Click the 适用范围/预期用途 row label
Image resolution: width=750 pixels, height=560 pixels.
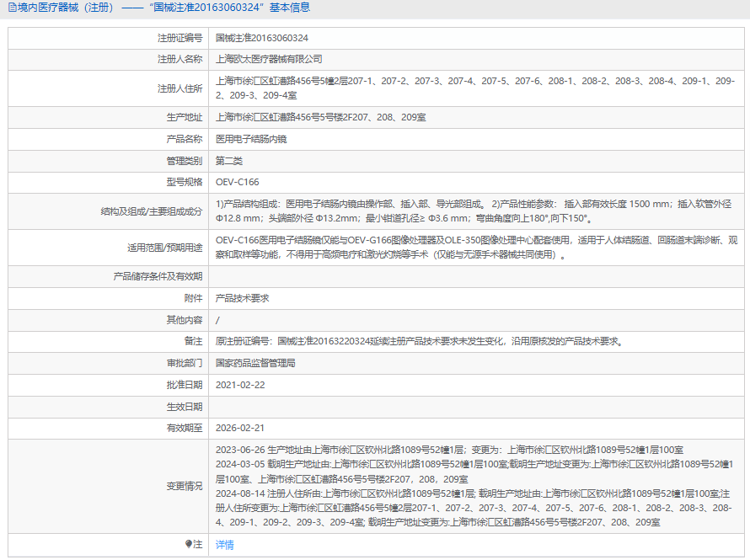(x=163, y=248)
